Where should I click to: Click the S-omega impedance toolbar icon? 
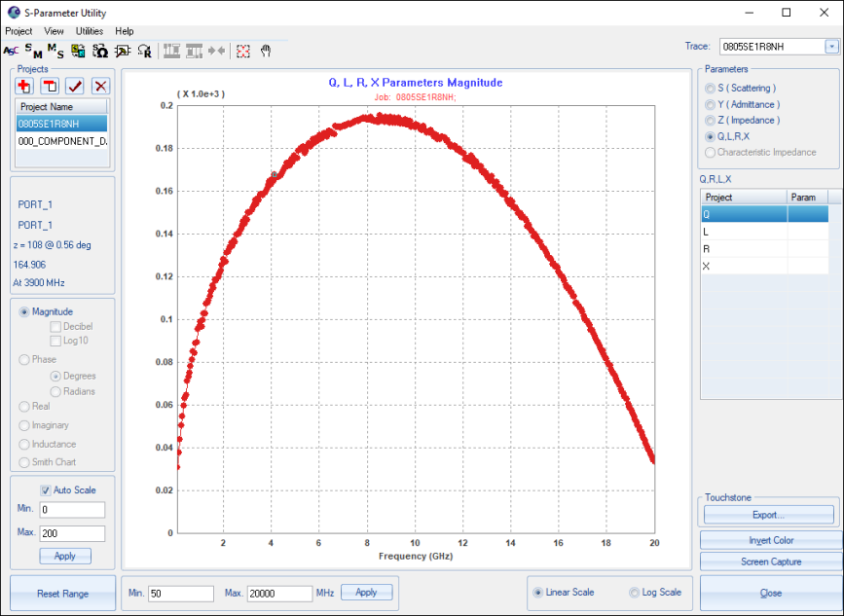(99, 51)
